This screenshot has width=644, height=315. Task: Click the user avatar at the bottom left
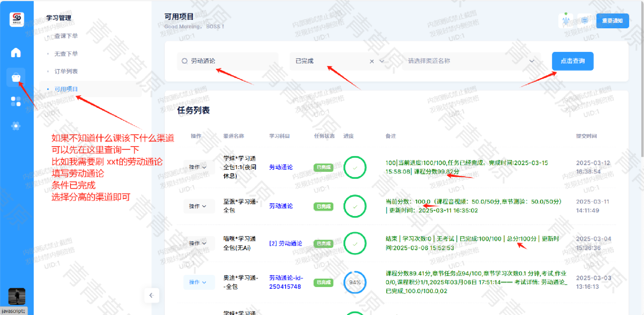(x=17, y=296)
